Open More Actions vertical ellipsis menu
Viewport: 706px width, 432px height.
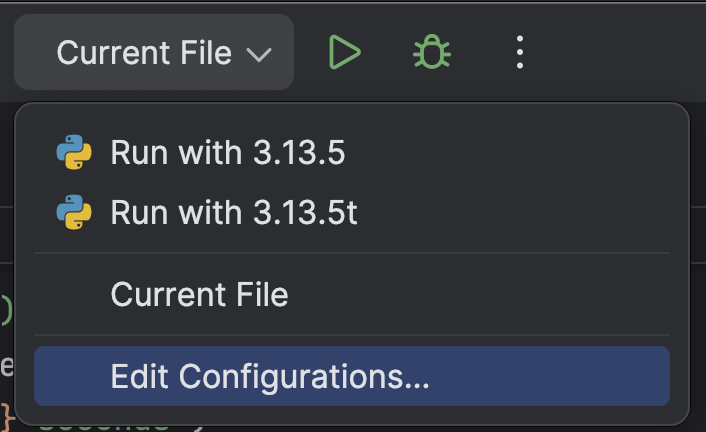click(519, 52)
